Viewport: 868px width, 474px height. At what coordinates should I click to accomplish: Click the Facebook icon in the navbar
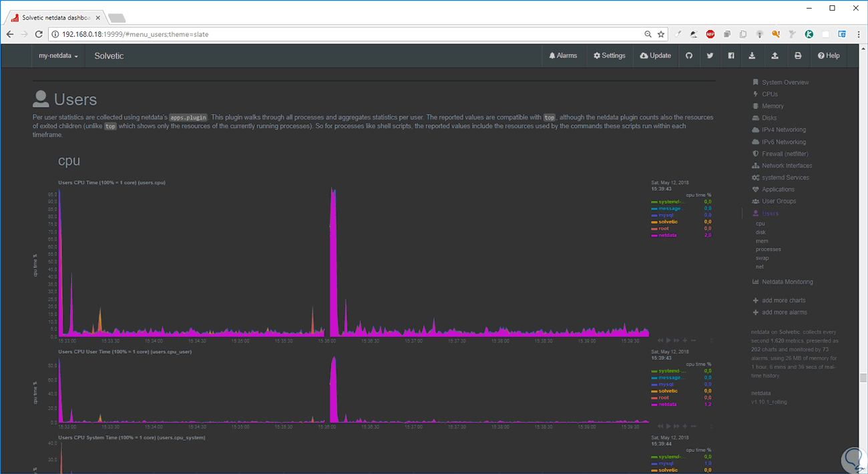[731, 56]
